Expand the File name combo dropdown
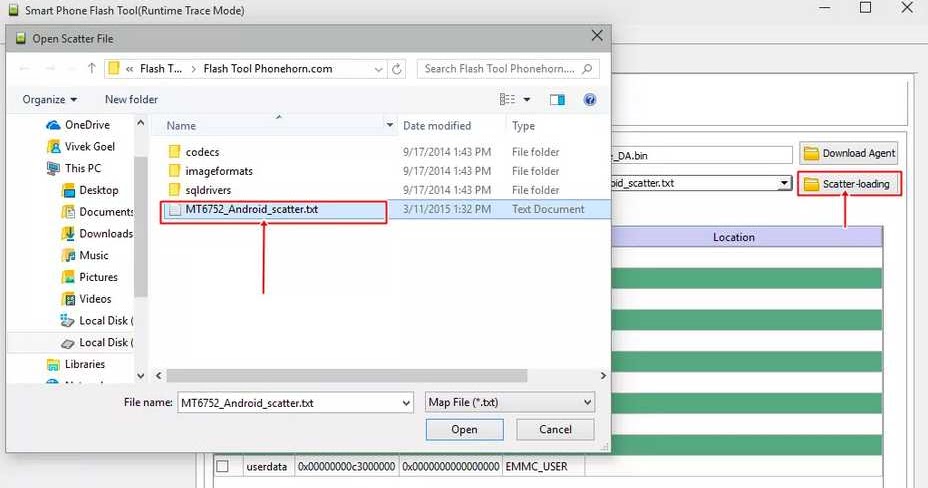Viewport: 928px width, 488px height. 406,403
